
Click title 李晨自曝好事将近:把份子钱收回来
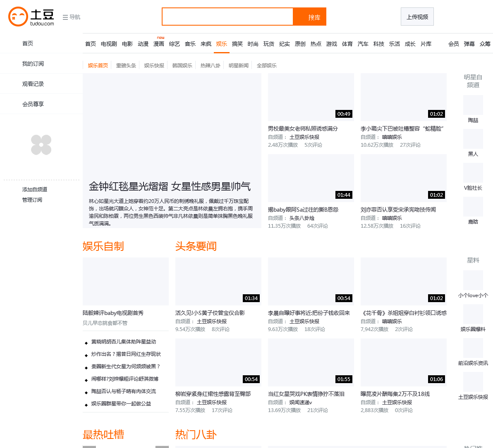point(309,313)
